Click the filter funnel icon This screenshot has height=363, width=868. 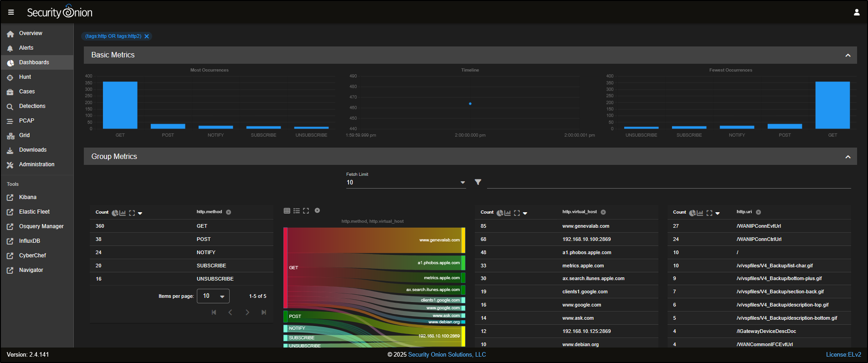pyautogui.click(x=478, y=182)
